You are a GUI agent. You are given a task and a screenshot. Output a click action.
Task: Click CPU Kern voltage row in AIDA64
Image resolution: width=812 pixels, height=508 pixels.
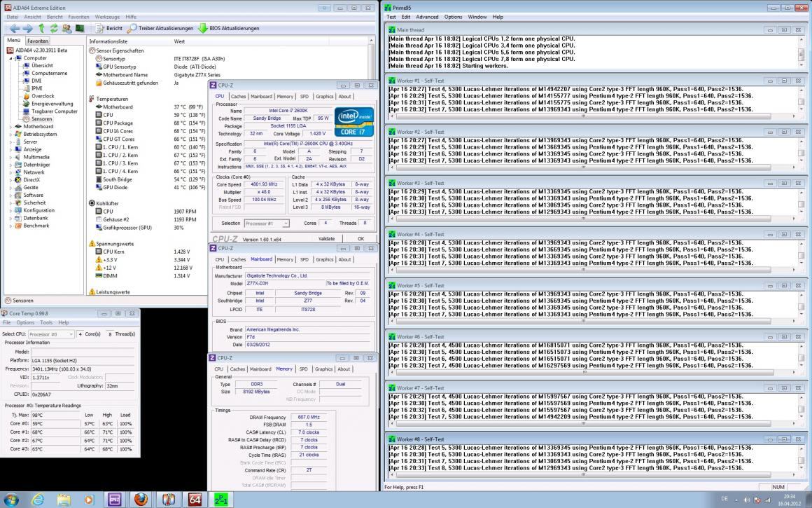[x=146, y=252]
